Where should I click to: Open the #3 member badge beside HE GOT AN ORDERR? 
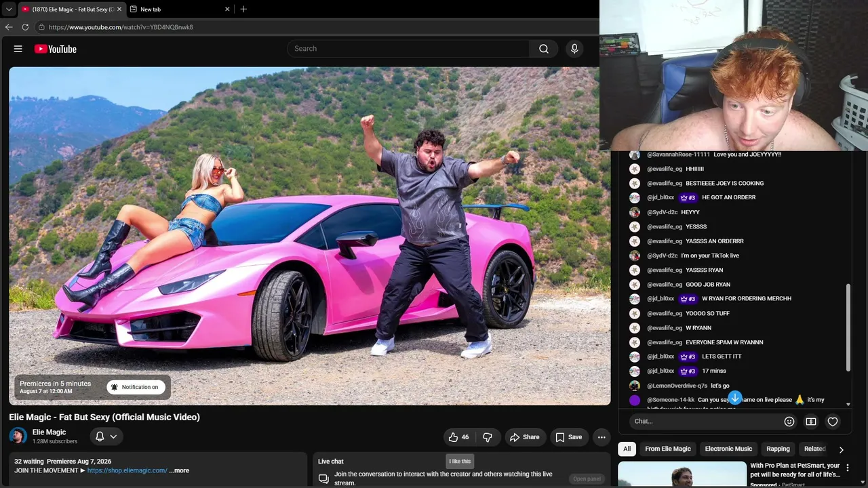tap(688, 198)
